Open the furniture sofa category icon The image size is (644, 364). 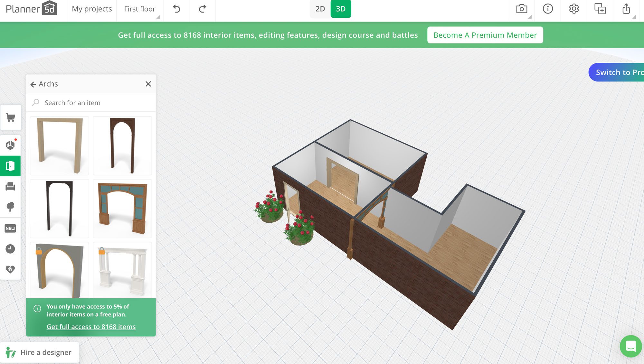10,187
